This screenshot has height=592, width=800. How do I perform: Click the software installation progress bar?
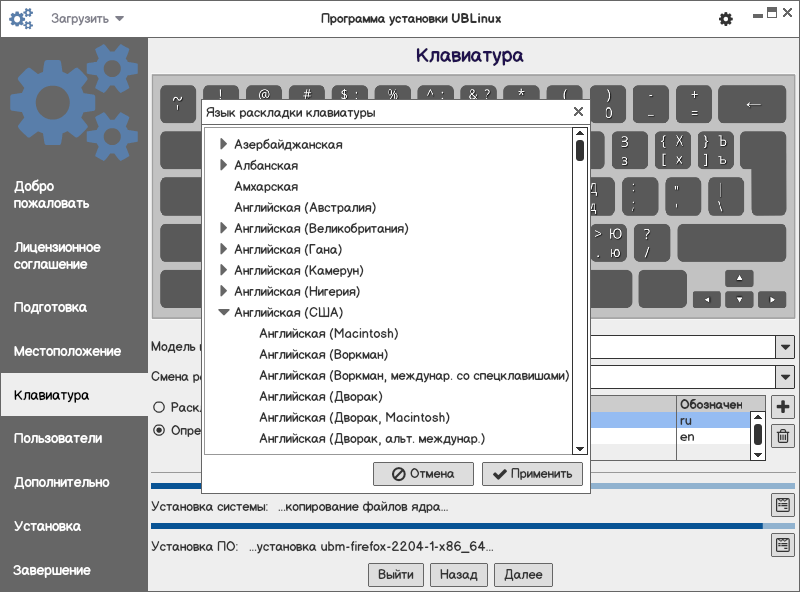(472, 526)
